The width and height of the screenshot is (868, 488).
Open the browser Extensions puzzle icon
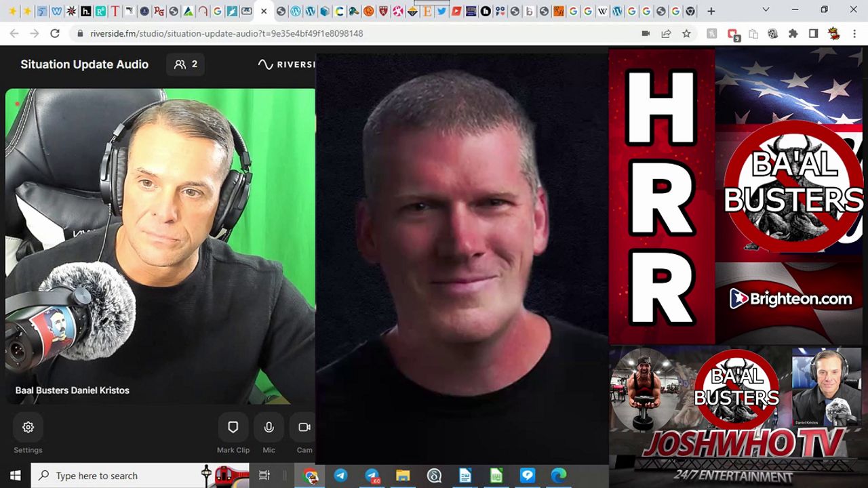793,33
